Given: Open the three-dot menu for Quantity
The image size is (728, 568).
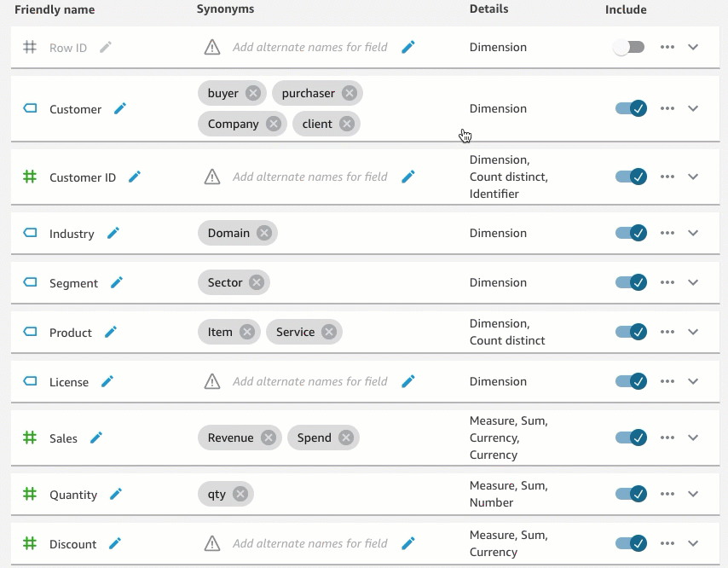Looking at the screenshot, I should [x=667, y=494].
